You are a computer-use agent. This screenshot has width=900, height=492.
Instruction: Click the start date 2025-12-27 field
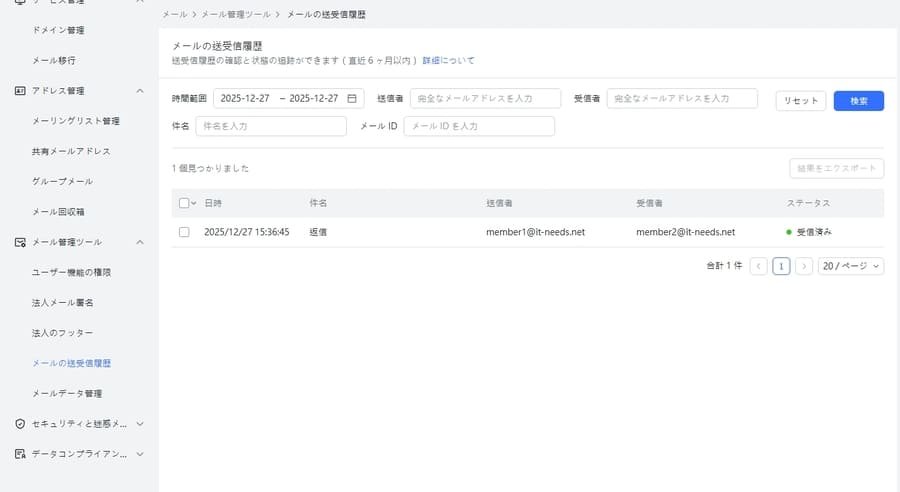(245, 98)
